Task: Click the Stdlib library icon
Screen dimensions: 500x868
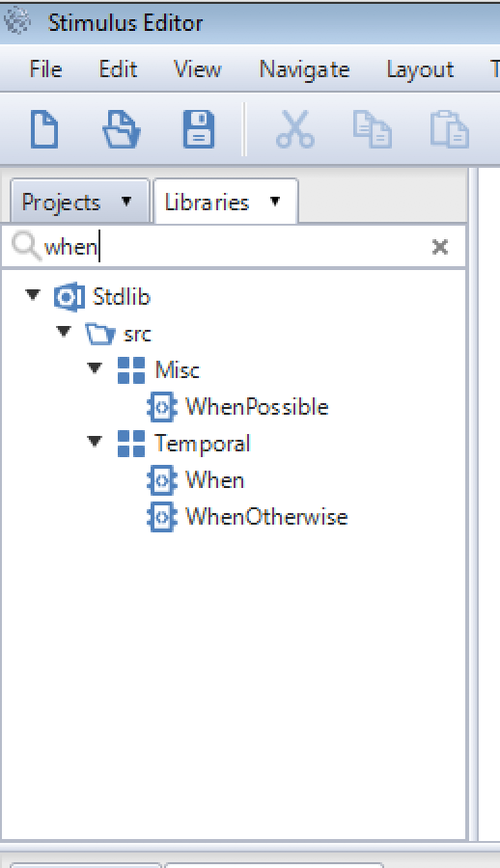Action: pyautogui.click(x=69, y=297)
